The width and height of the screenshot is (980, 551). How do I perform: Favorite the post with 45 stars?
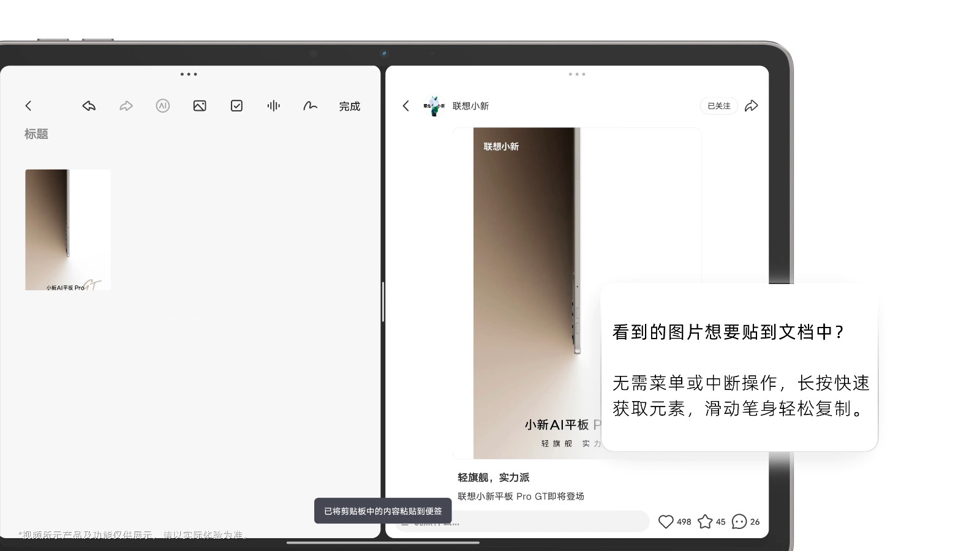[x=705, y=522]
